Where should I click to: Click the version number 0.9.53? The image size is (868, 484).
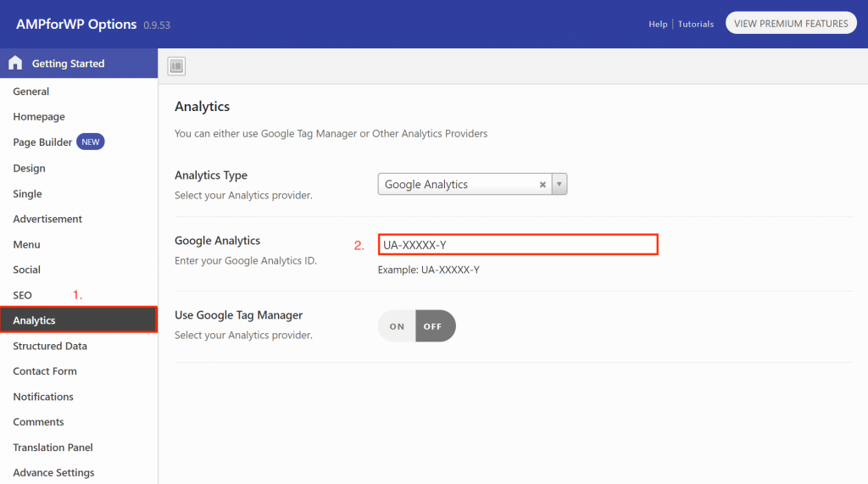[157, 25]
